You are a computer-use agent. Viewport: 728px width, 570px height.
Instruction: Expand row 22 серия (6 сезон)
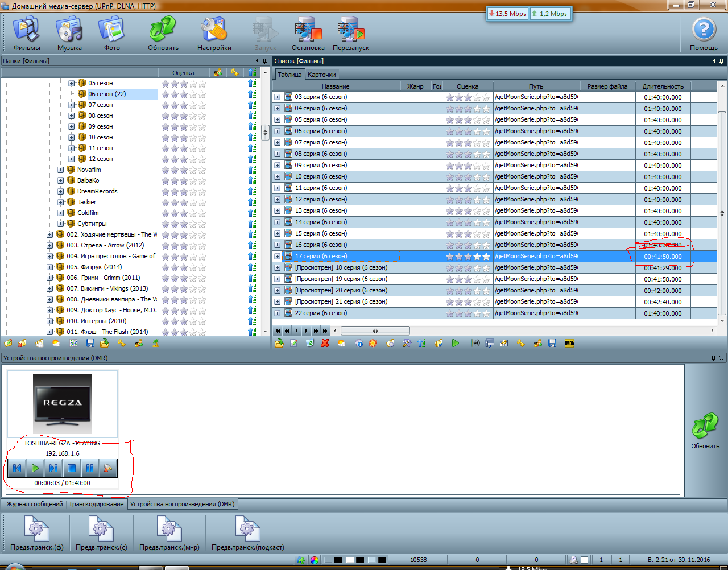pyautogui.click(x=278, y=313)
